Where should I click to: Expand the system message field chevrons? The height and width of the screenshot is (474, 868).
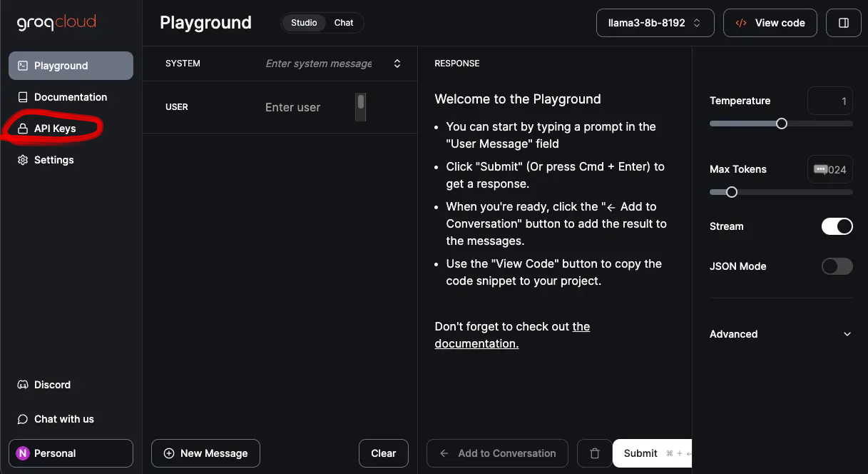coord(397,64)
